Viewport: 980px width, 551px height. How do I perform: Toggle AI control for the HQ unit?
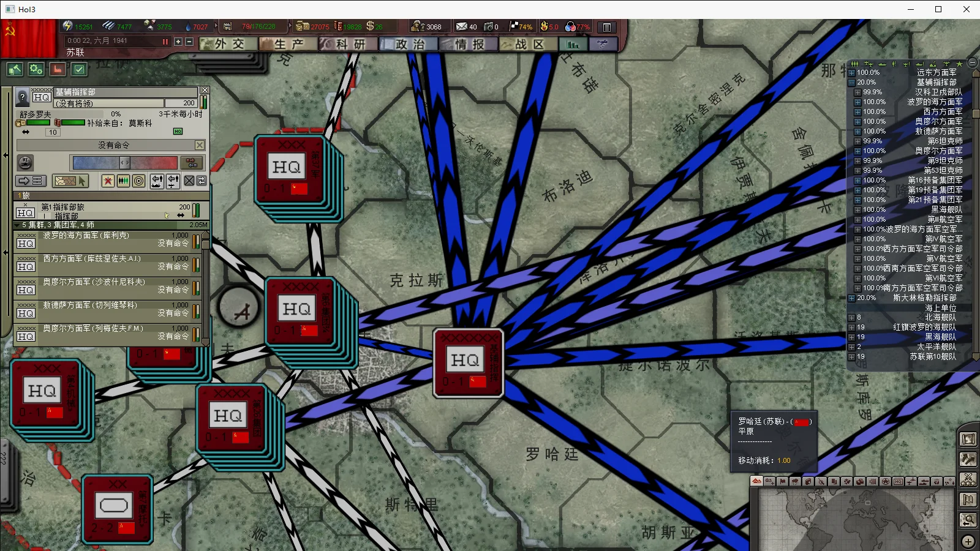25,163
